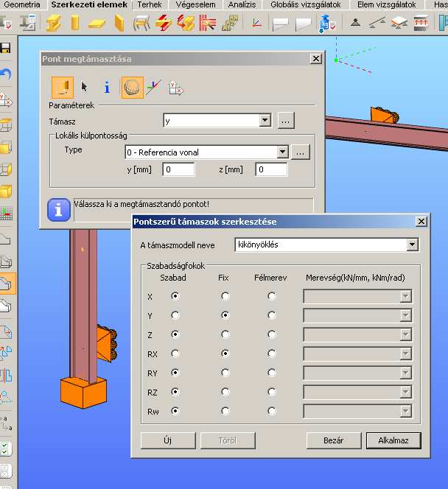This screenshot has height=489, width=448.
Task: Click the '...' button next to Támasz
Action: (x=286, y=120)
